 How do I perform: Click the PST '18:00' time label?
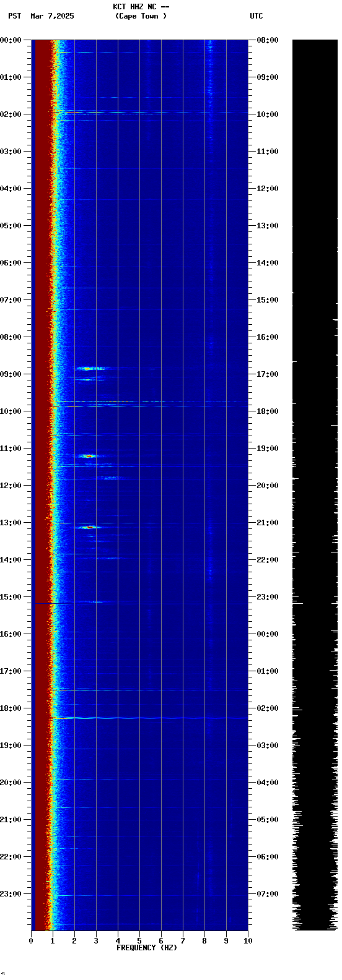click(x=11, y=708)
